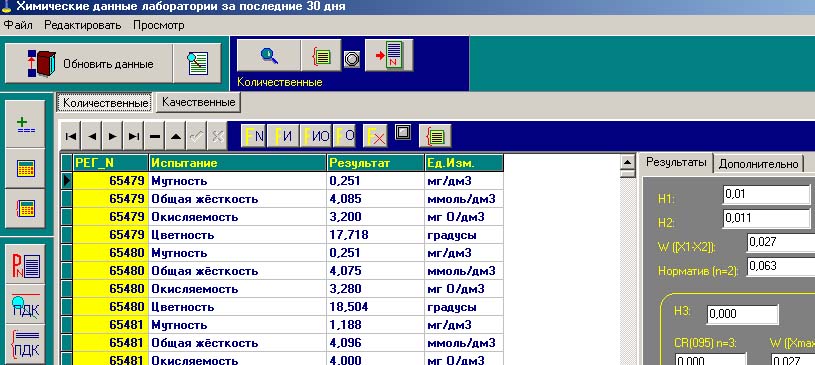Screen dimensions: 815x365
Task: Select the градусы unit cell for 65480
Action: click(x=464, y=307)
